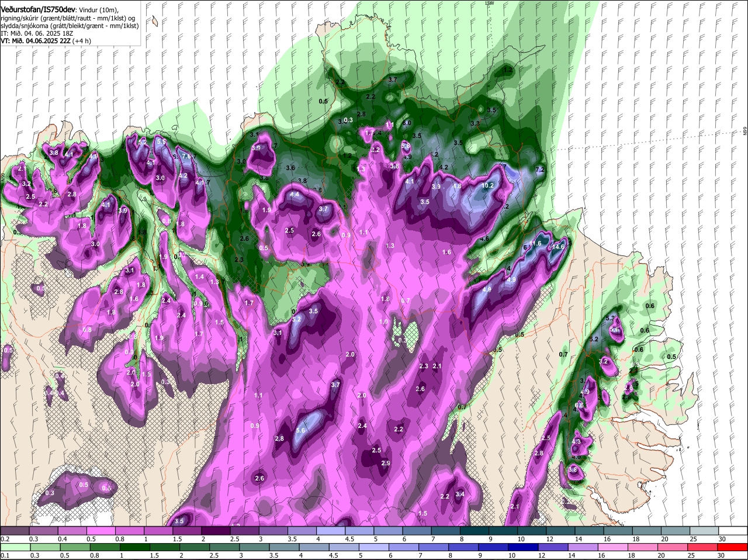Click the 7.6 precipitation value on the map
The image size is (748, 560).
tap(186, 157)
